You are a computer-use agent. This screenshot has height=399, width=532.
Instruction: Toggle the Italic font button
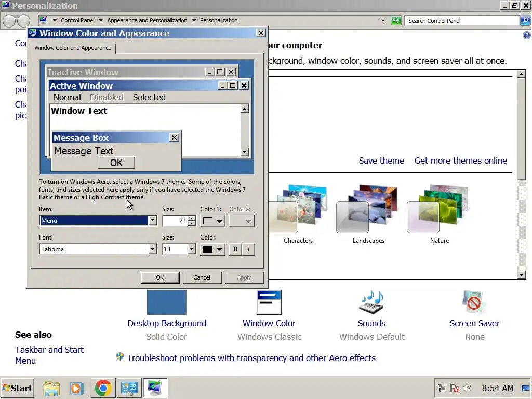point(248,249)
